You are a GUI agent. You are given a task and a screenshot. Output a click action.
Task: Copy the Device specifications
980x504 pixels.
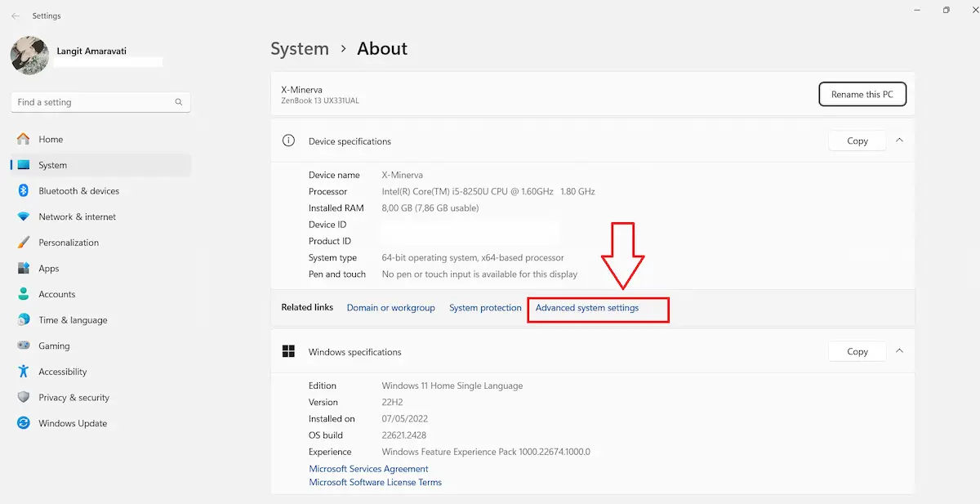click(x=857, y=140)
